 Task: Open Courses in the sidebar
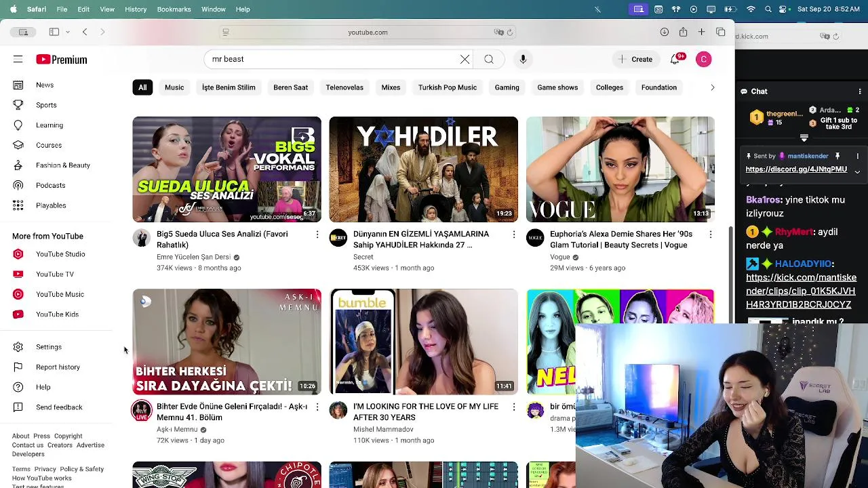click(x=49, y=145)
